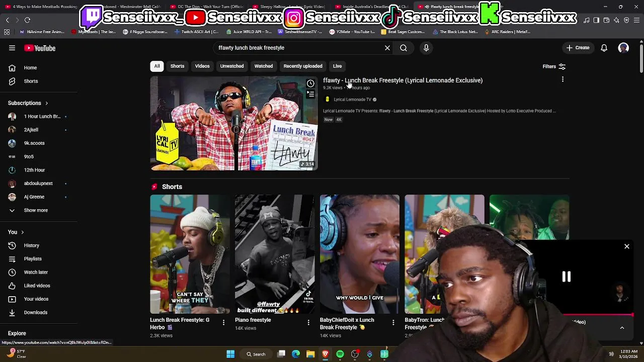This screenshot has width=644, height=362.
Task: Play the ffawty Lunch Break thumbnail
Action: click(x=234, y=123)
